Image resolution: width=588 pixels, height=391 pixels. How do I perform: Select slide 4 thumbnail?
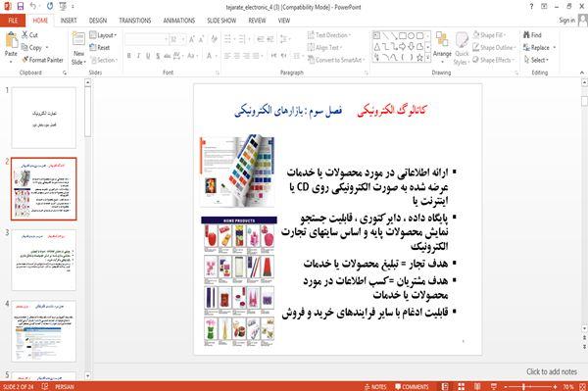tap(44, 330)
